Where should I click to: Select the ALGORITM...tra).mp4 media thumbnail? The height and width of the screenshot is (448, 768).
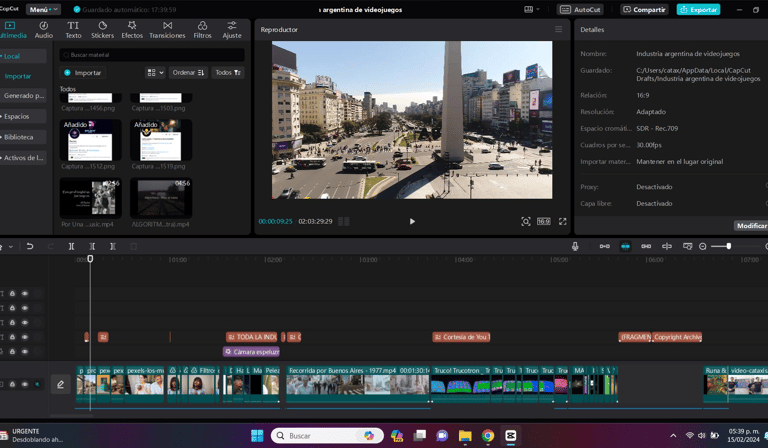click(x=161, y=198)
